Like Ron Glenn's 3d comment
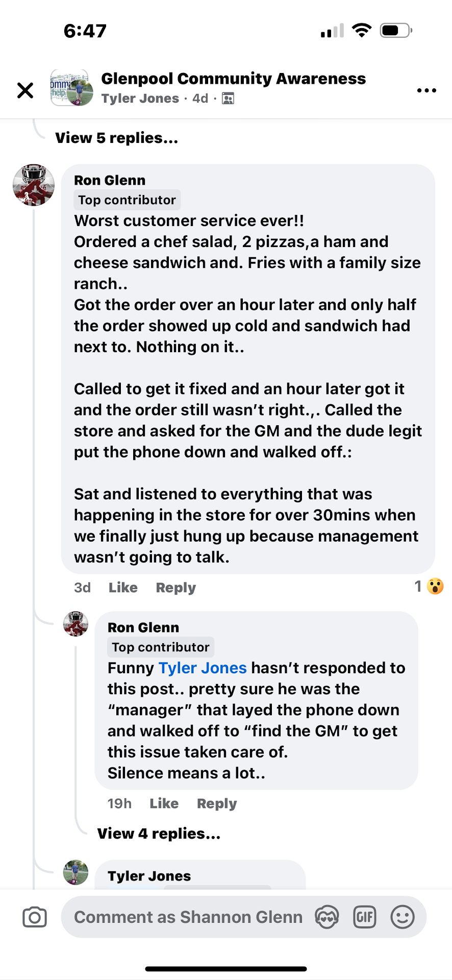The height and width of the screenshot is (980, 452). coord(123,587)
